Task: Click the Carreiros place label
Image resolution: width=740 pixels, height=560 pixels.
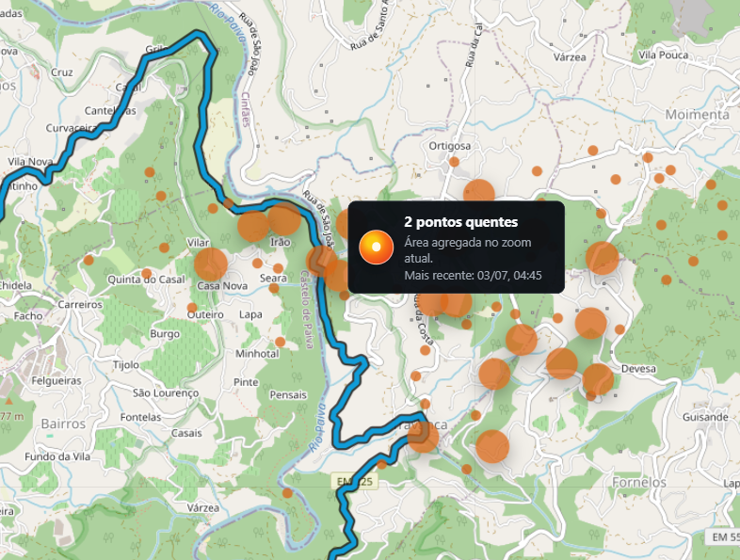Action: click(80, 304)
